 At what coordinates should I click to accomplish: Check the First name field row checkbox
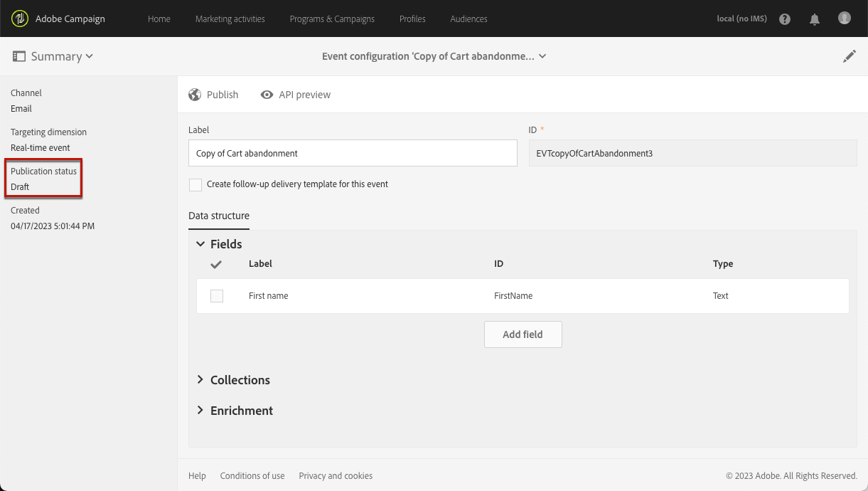click(x=217, y=296)
